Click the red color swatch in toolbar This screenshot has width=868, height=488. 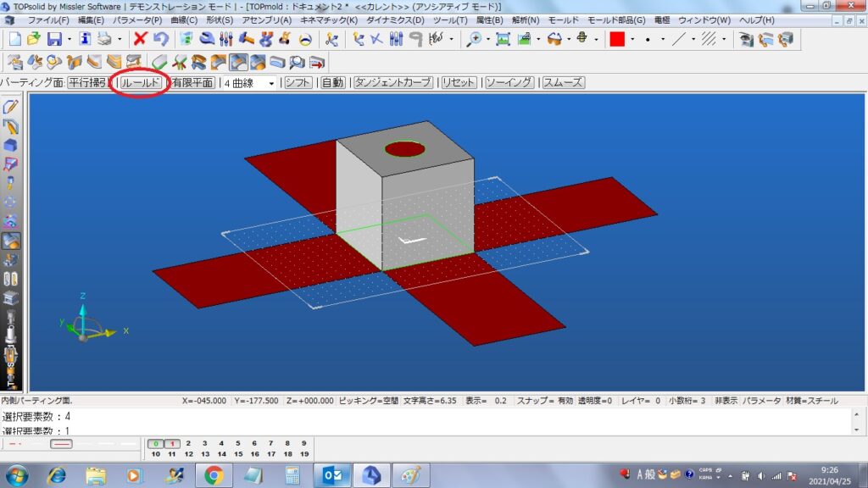[617, 39]
